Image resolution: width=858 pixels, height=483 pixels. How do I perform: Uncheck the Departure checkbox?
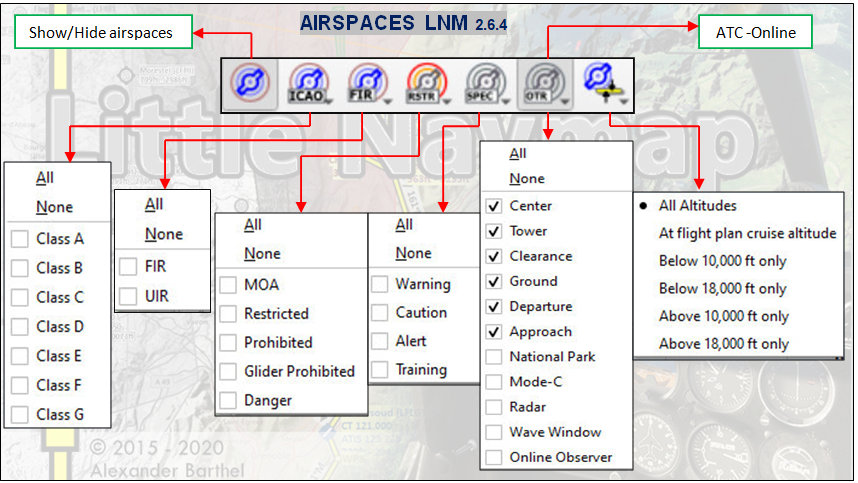tap(494, 307)
